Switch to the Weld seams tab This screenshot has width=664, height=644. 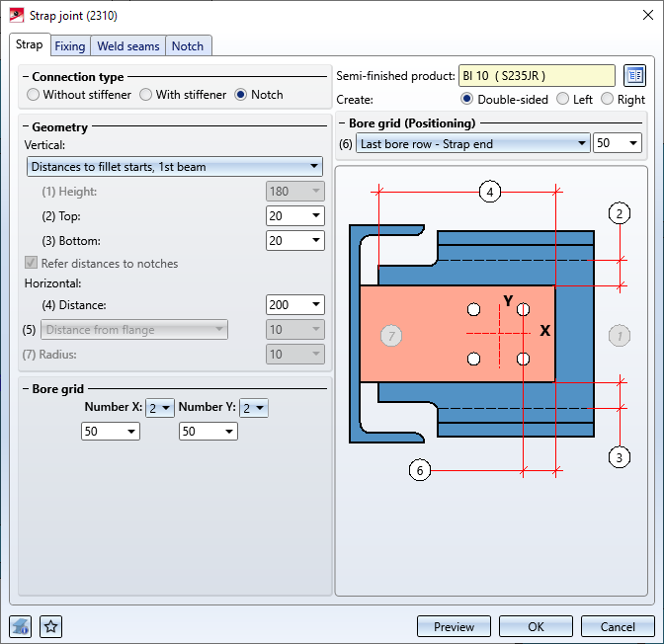(128, 45)
